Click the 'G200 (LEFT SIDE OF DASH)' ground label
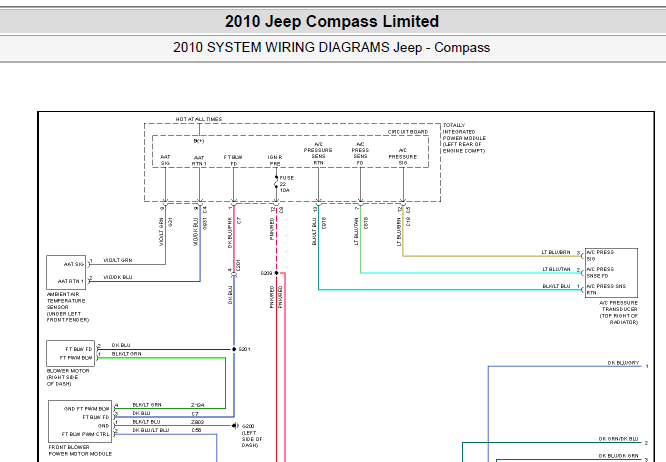The height and width of the screenshot is (462, 666). [252, 436]
